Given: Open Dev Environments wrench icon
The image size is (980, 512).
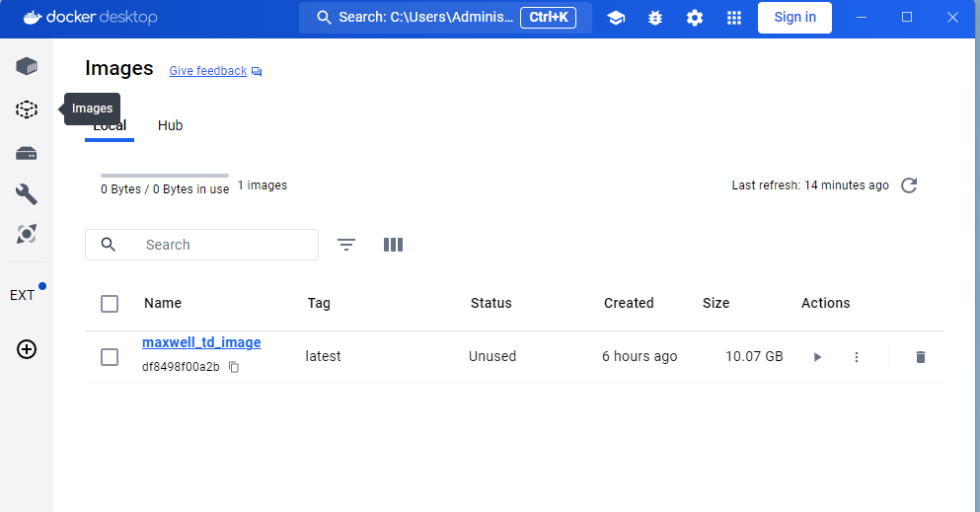Looking at the screenshot, I should 27,194.
